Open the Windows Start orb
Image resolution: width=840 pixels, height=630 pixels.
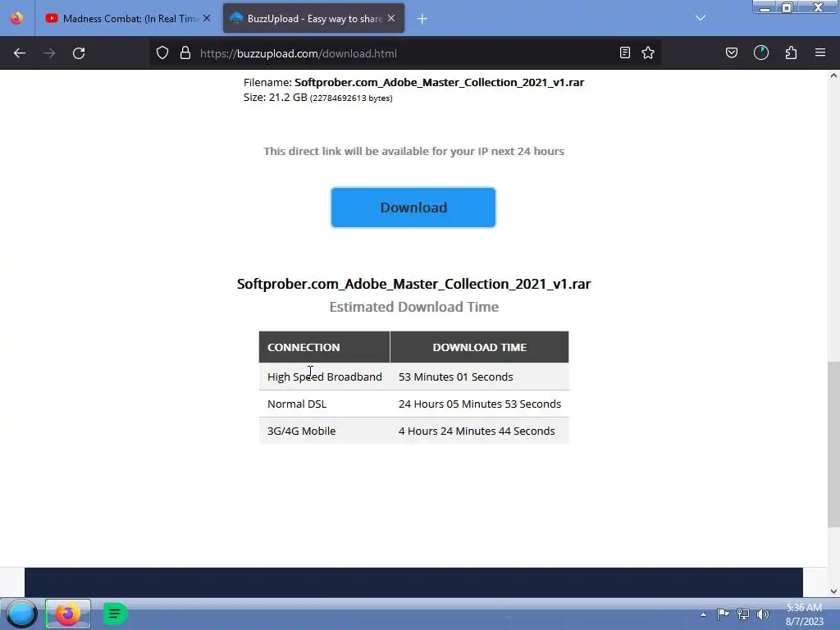(x=21, y=614)
